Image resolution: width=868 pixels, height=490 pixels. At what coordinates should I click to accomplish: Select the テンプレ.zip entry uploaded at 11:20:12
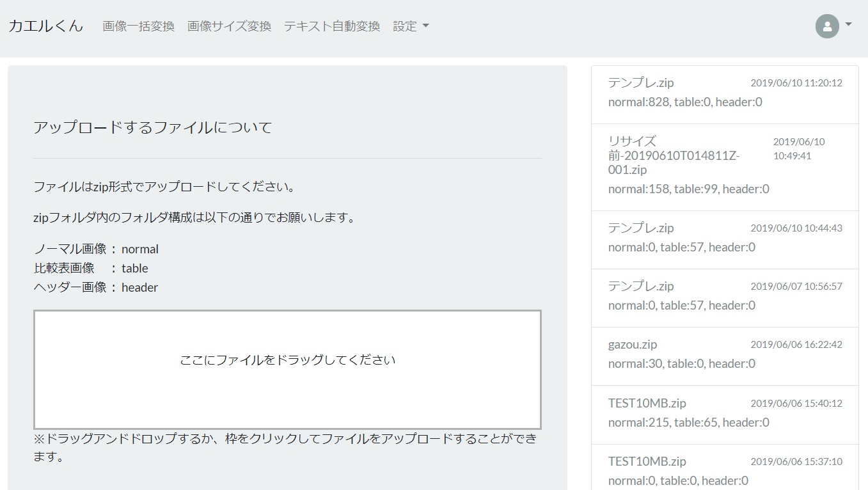(x=640, y=83)
